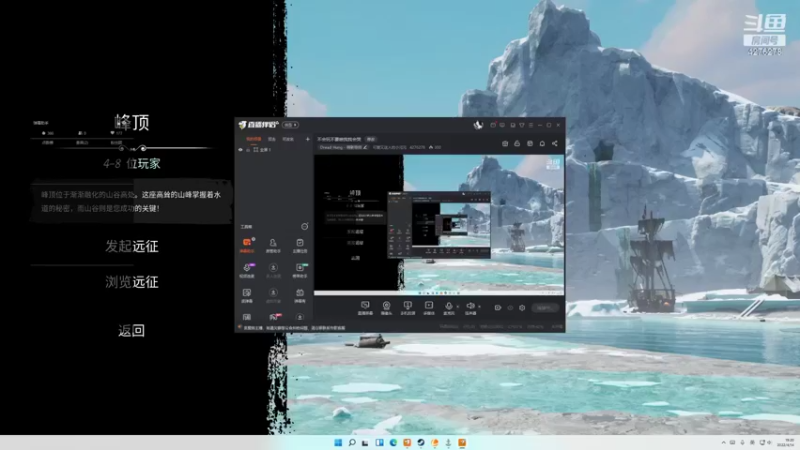Open the streaming app profile avatar
The width and height of the screenshot is (800, 450).
478,125
